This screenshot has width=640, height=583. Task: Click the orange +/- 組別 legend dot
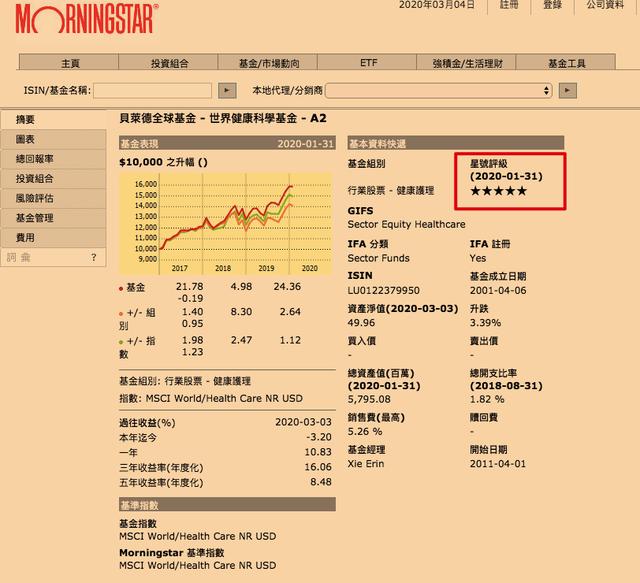coord(121,314)
